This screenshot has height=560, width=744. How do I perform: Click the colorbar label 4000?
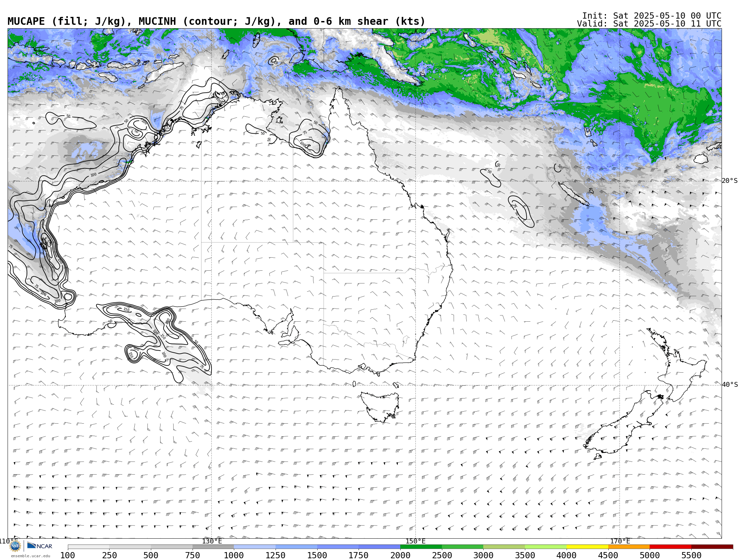(x=567, y=555)
